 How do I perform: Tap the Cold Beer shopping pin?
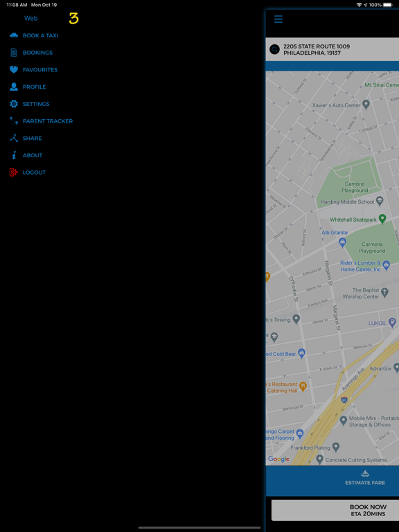pyautogui.click(x=301, y=353)
